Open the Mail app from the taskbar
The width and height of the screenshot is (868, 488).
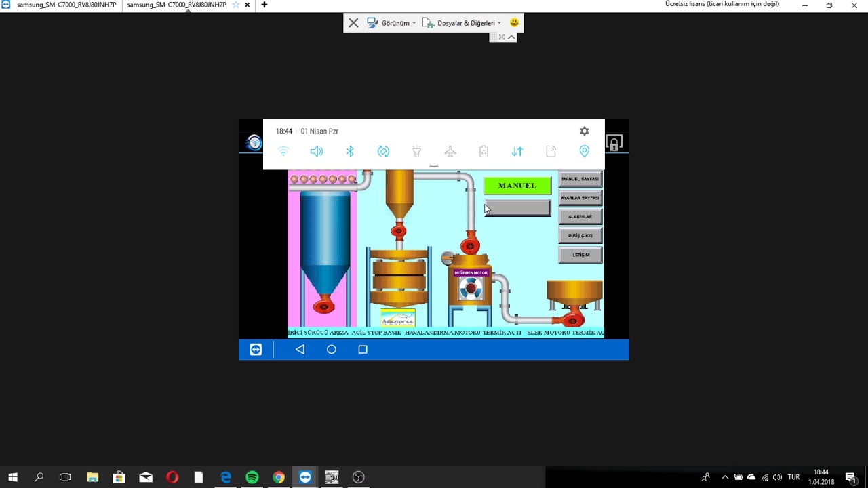point(146,477)
